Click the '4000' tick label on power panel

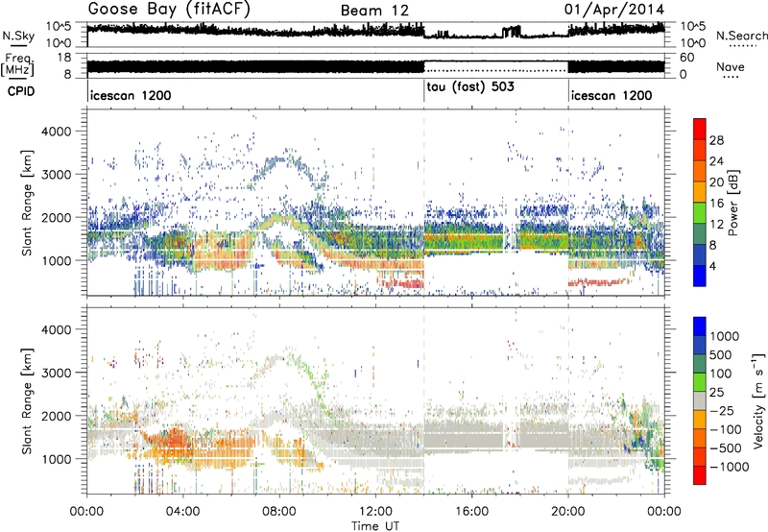[x=57, y=132]
